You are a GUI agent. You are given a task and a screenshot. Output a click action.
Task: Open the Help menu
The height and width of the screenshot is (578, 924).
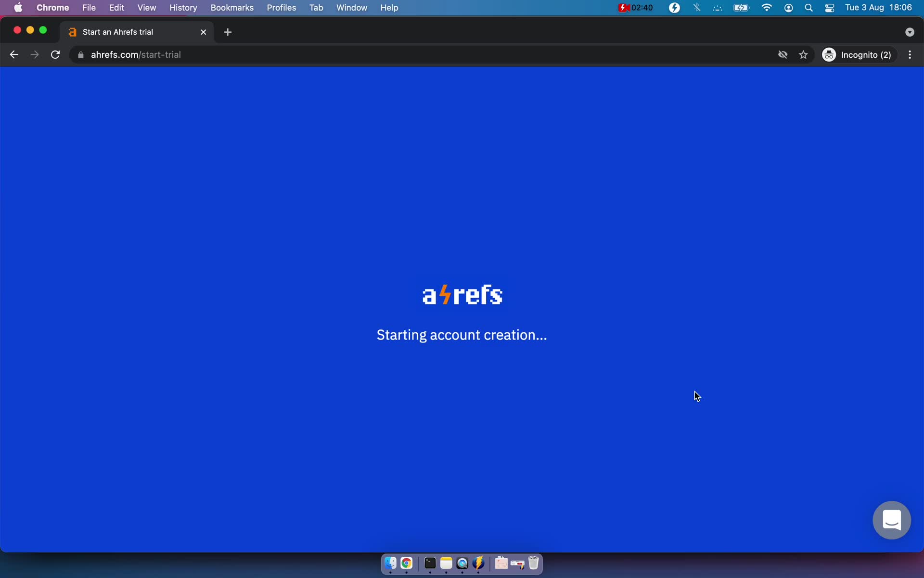pyautogui.click(x=389, y=8)
